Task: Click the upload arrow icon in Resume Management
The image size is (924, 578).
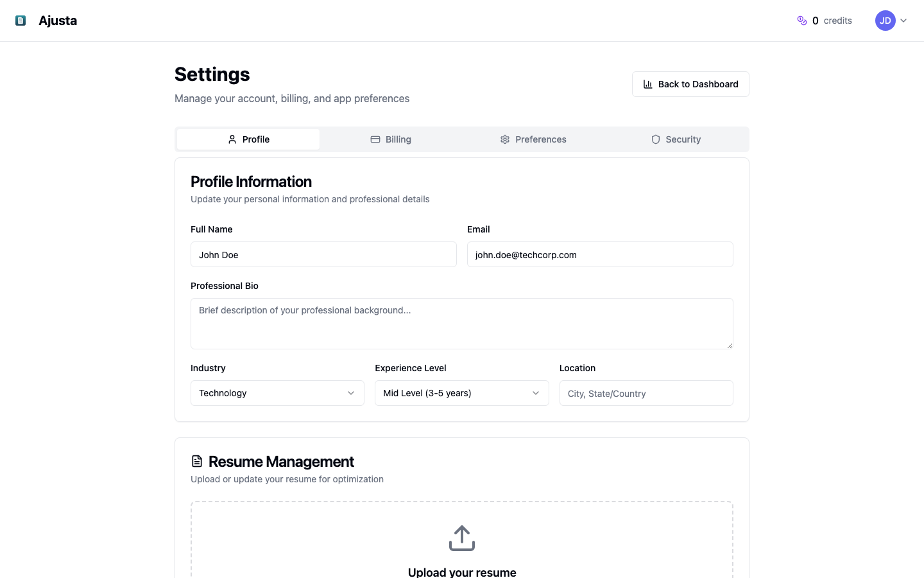Action: pos(462,538)
